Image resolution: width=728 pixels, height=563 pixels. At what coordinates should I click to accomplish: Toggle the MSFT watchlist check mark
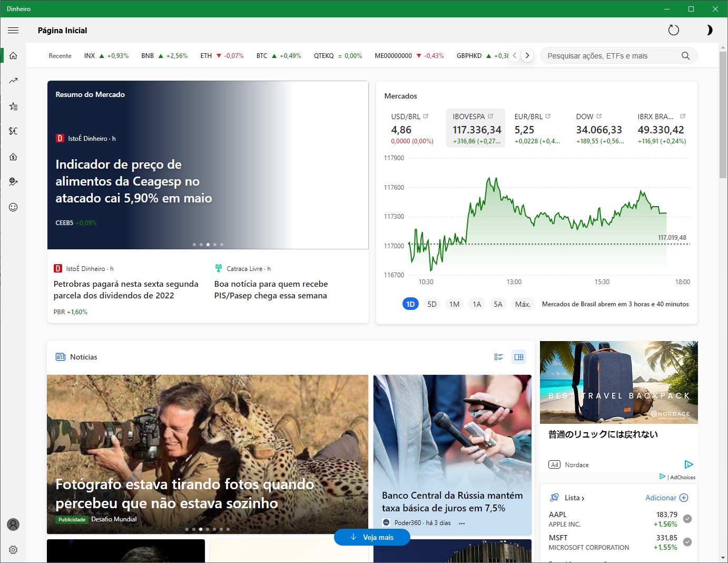pos(687,542)
